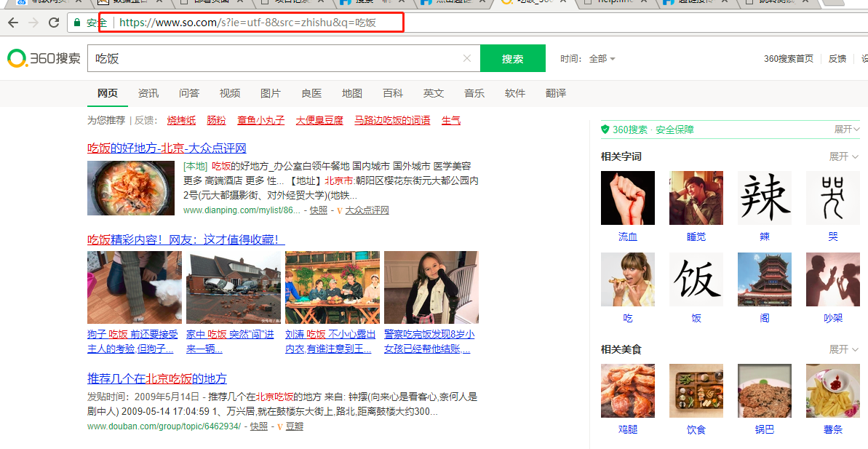Click the 阁 pagoda image
868x449 pixels.
(765, 279)
